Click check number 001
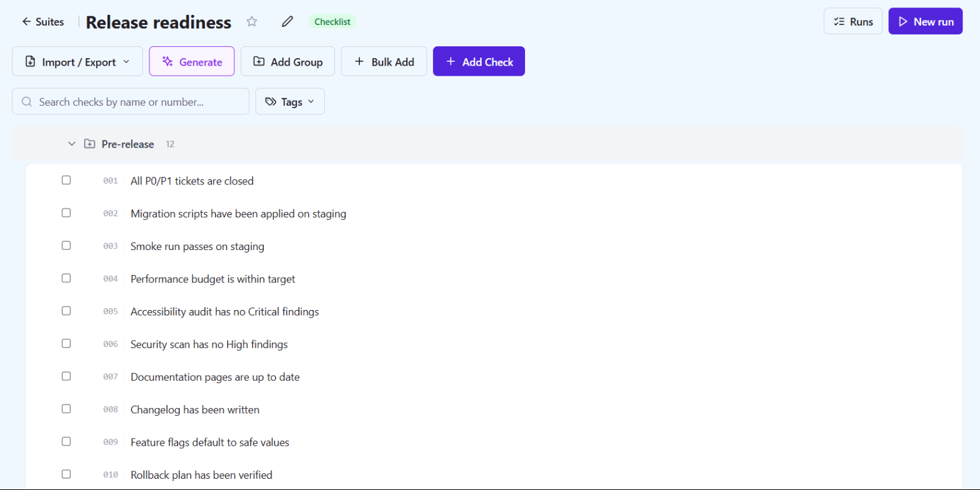This screenshot has width=980, height=490. tap(111, 181)
